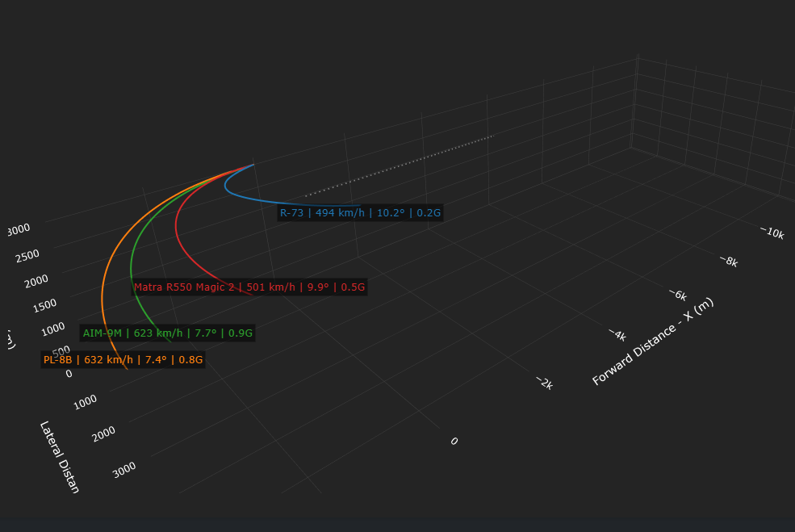Click the -6k forward axis tick
The height and width of the screenshot is (532, 795).
coord(678,295)
